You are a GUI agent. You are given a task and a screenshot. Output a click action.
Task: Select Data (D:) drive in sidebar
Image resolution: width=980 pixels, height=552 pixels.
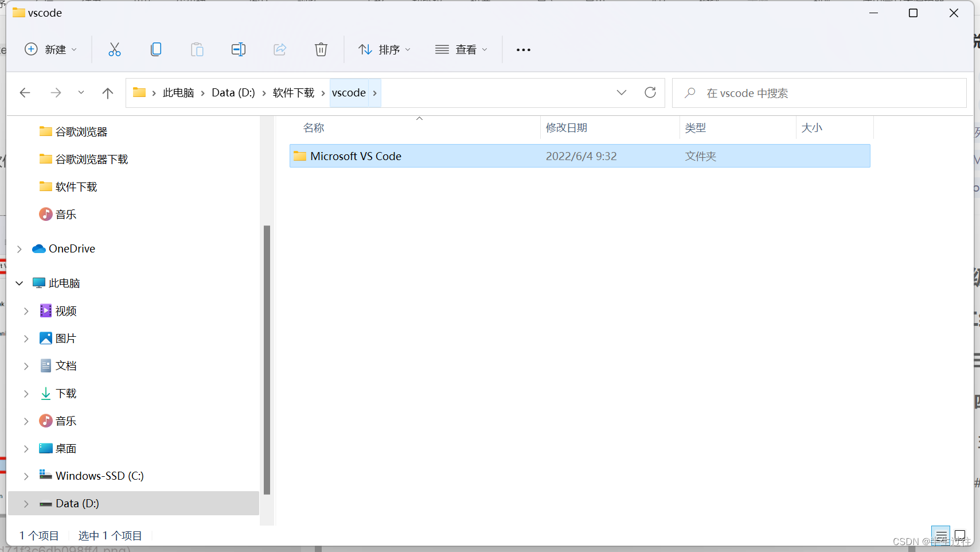(134, 503)
